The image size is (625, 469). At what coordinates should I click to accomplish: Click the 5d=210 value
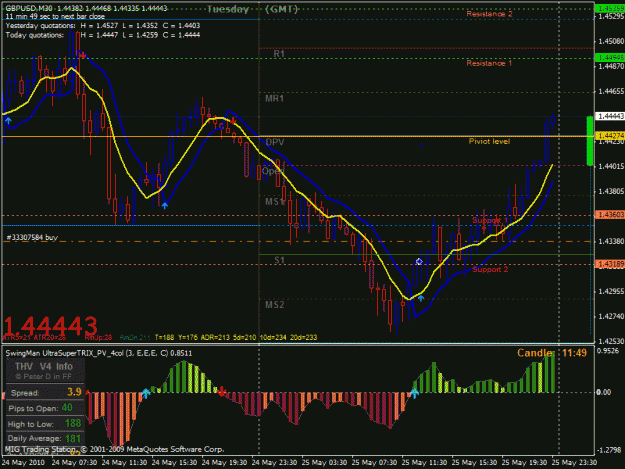point(245,338)
